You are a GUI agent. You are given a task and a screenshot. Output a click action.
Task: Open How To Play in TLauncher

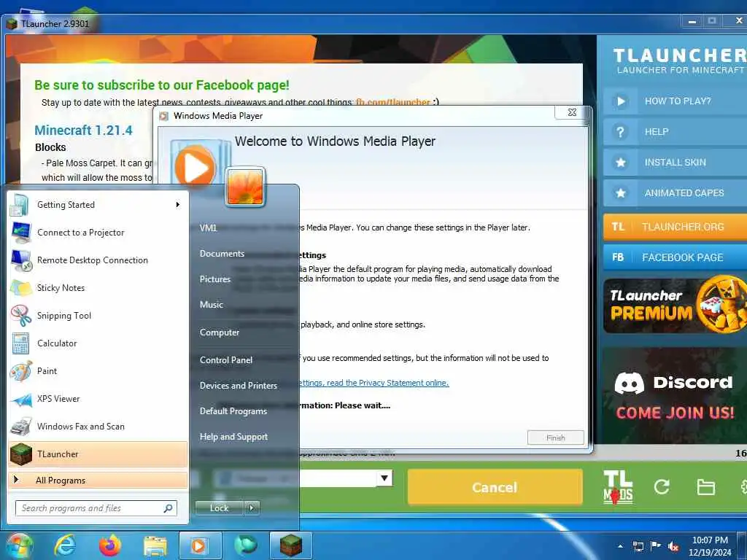pos(676,101)
